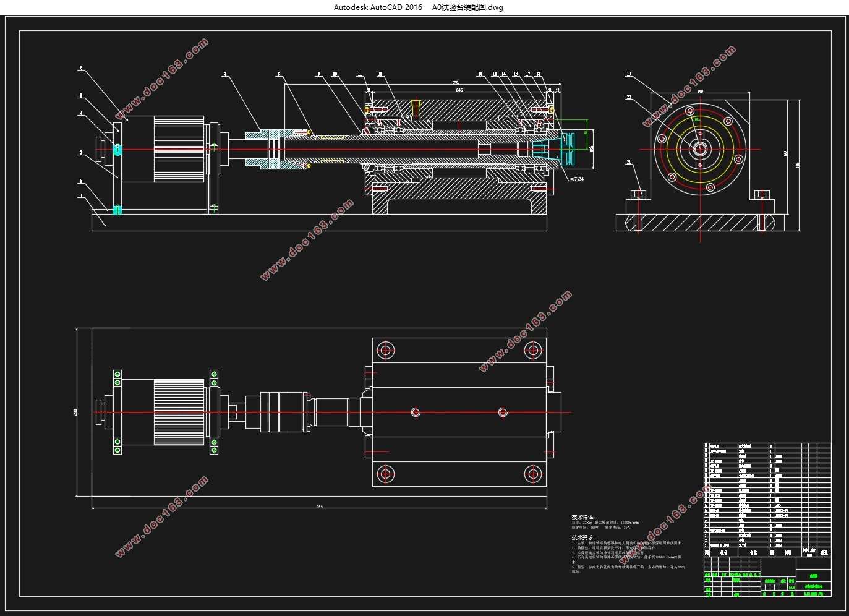This screenshot has height=616, width=849.
Task: Select balloon number 6 above the motor
Action: point(81,69)
